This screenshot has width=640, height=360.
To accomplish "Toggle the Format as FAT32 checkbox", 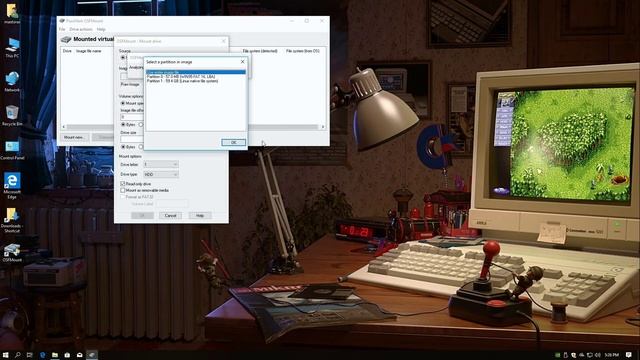I will [122, 197].
